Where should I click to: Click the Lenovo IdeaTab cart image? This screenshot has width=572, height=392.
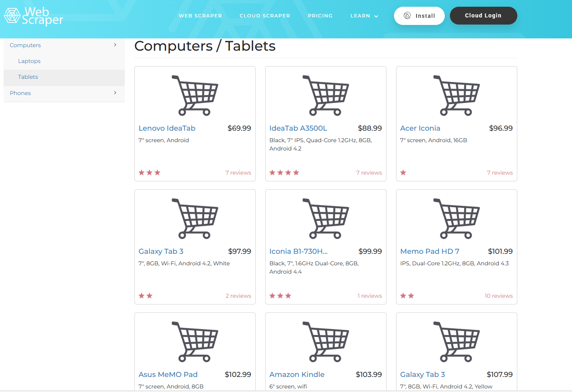pos(195,95)
